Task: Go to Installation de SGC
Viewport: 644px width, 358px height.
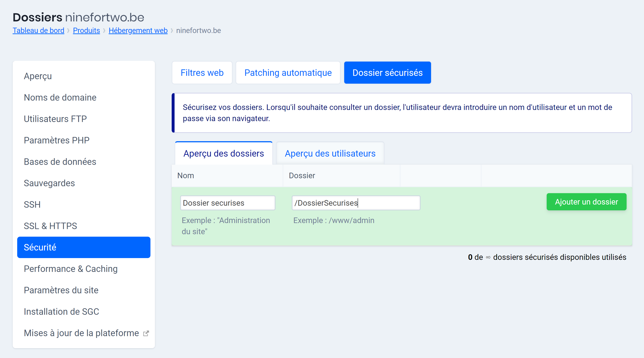Action: [61, 312]
